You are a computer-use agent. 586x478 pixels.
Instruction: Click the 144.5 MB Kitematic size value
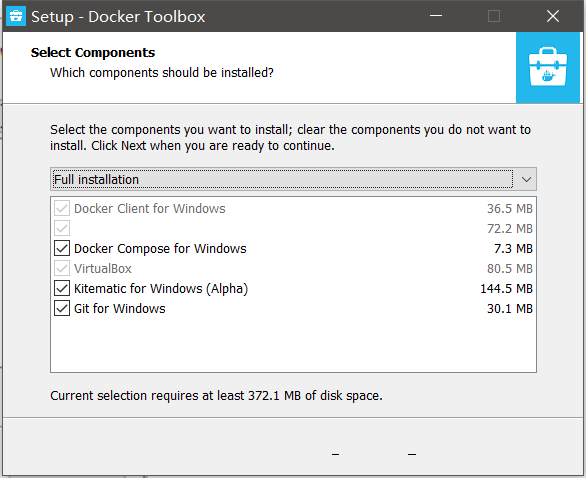(x=506, y=289)
